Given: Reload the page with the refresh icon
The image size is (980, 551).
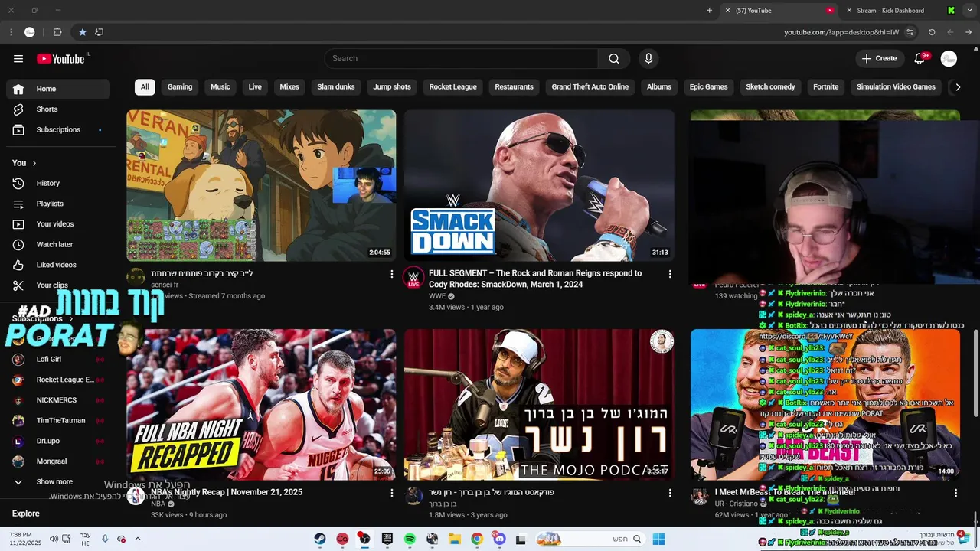Looking at the screenshot, I should pos(932,32).
